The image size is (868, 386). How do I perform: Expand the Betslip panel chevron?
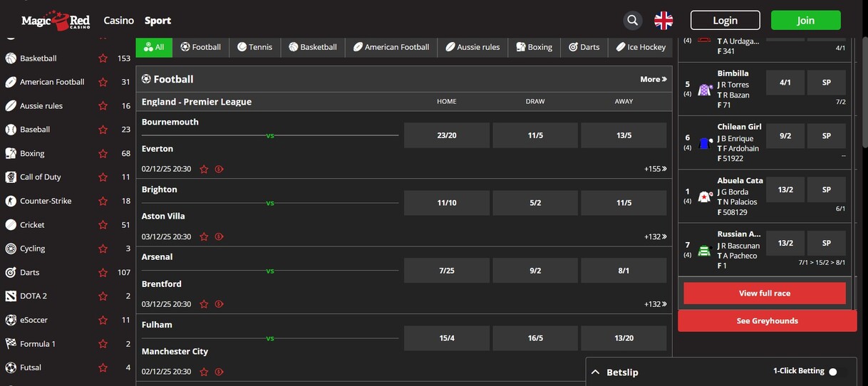(x=596, y=372)
